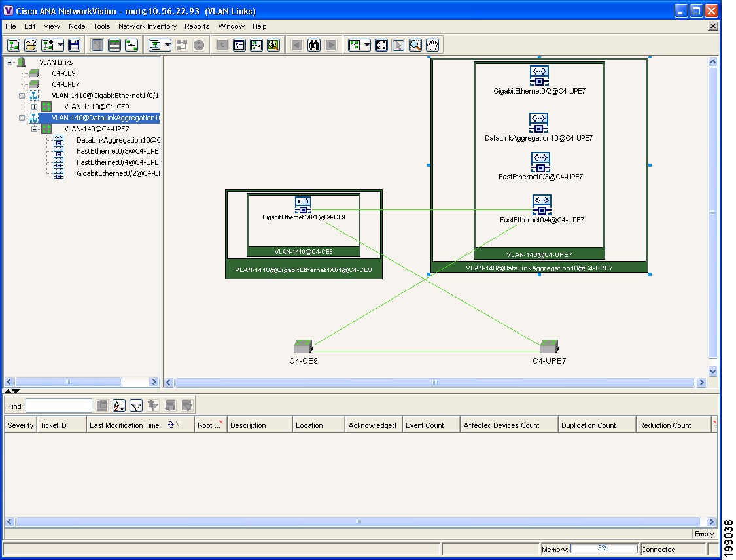Click the map vertical scroll down arrow
This screenshot has width=736, height=560.
coord(712,372)
